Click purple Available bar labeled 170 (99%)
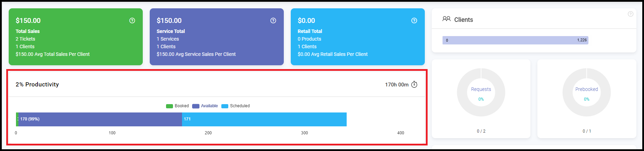This screenshot has height=151, width=644. pyautogui.click(x=100, y=119)
